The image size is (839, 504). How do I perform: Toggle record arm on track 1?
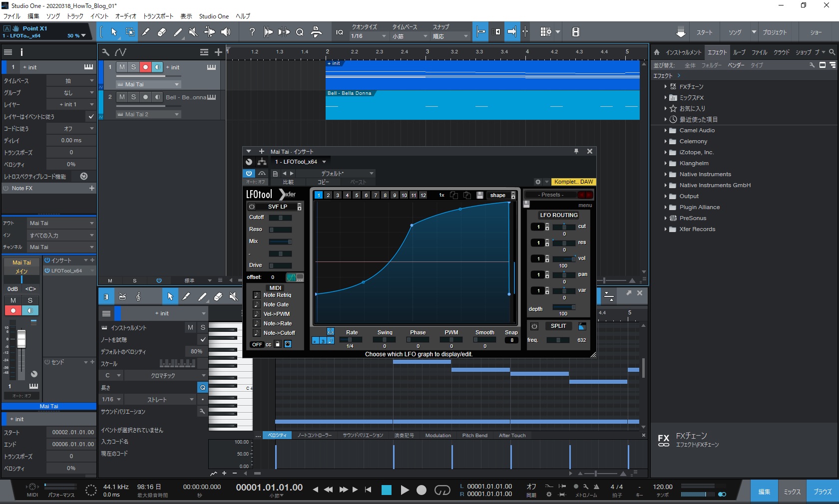(x=145, y=67)
